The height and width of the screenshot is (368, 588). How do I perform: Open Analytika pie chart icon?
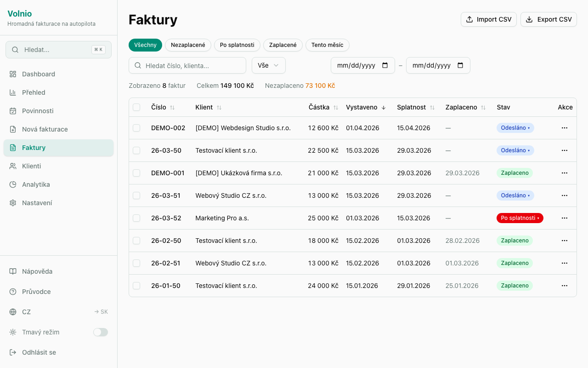(x=13, y=184)
